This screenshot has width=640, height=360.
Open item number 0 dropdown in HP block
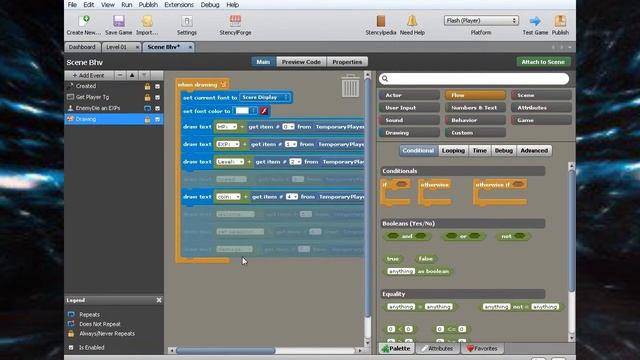pyautogui.click(x=288, y=127)
